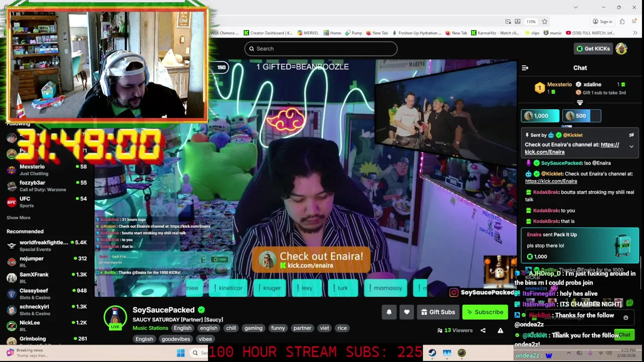
Task: Open nojumper recommended channel
Action: tap(47, 262)
